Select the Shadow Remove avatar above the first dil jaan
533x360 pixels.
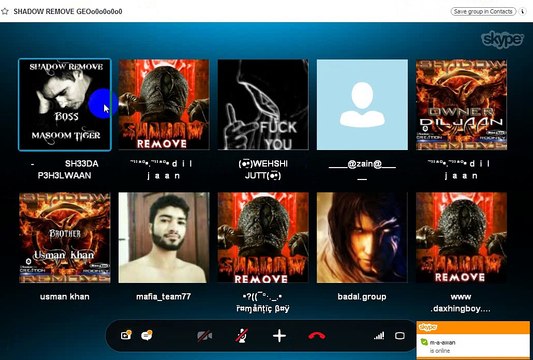click(x=164, y=105)
